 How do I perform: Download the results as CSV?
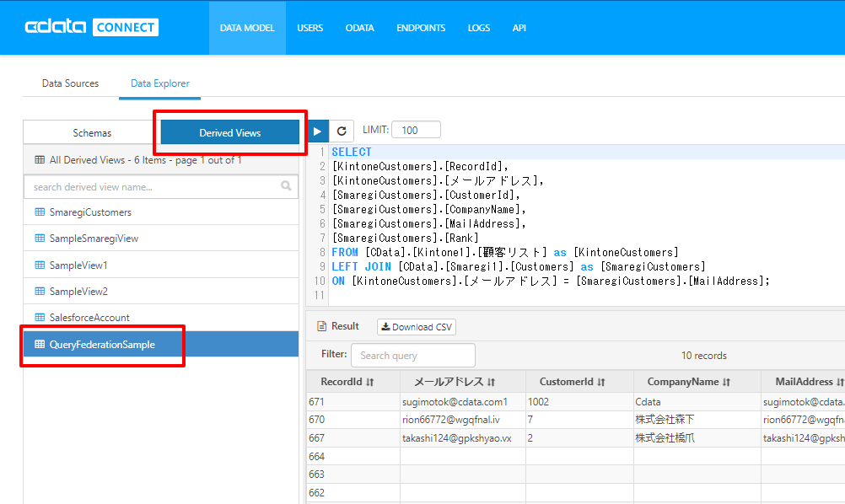pyautogui.click(x=417, y=327)
